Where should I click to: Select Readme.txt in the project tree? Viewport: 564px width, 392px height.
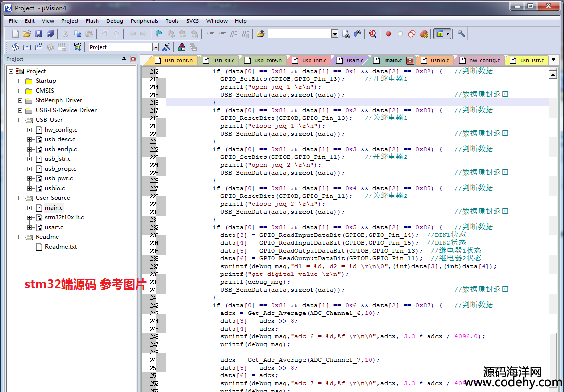tap(60, 247)
